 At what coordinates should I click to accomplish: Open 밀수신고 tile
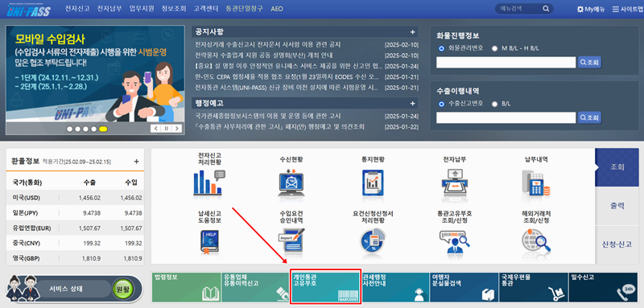coord(604,288)
